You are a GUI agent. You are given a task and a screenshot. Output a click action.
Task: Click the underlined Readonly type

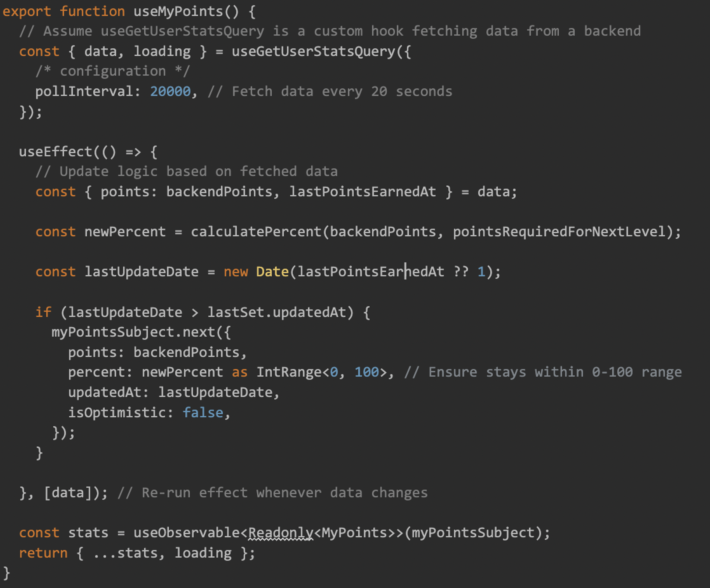[x=281, y=533]
